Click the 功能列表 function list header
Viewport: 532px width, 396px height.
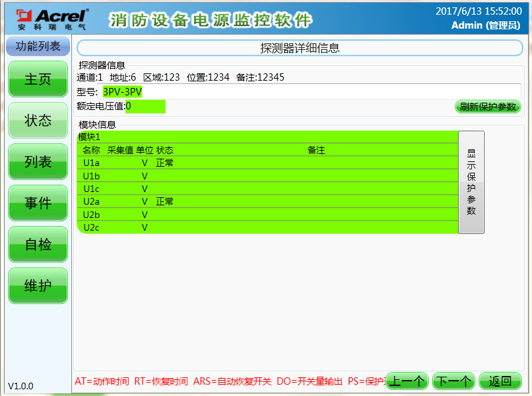tap(38, 47)
